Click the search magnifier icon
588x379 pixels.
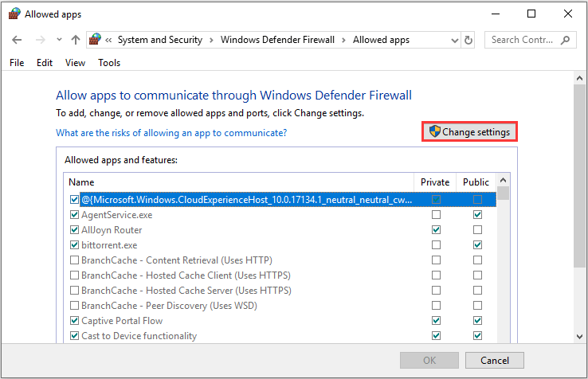point(565,40)
